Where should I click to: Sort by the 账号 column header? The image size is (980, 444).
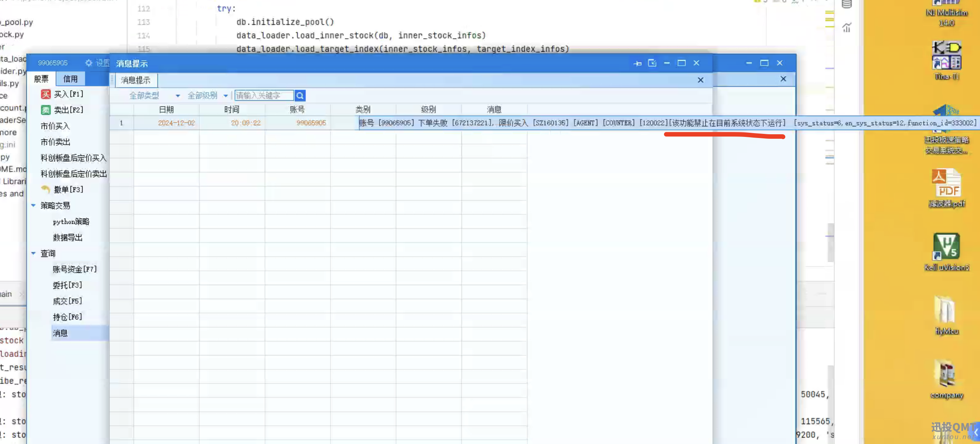click(297, 109)
